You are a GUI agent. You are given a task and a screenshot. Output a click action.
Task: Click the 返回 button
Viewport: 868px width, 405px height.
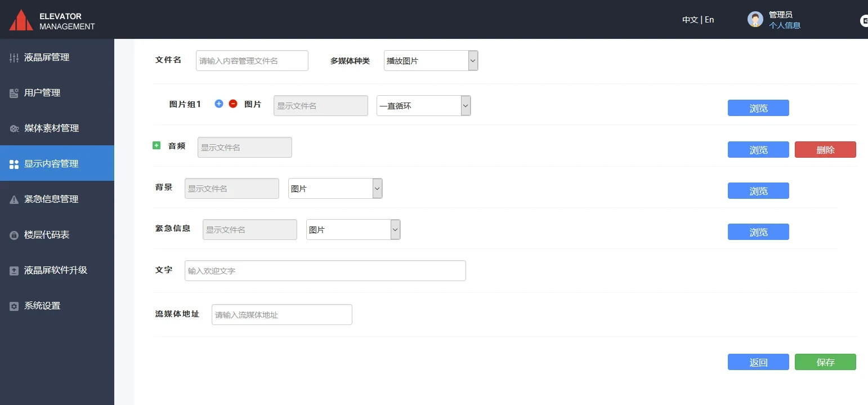pyautogui.click(x=758, y=362)
